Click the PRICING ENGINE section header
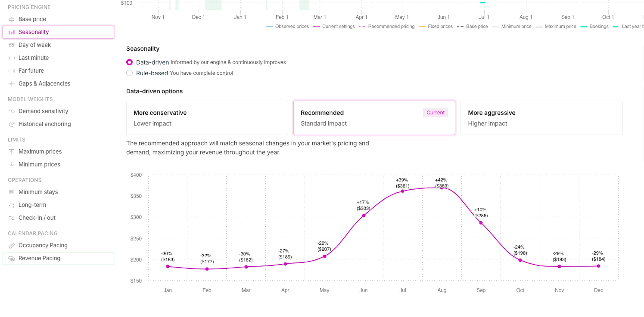The width and height of the screenshot is (644, 317). 29,7
